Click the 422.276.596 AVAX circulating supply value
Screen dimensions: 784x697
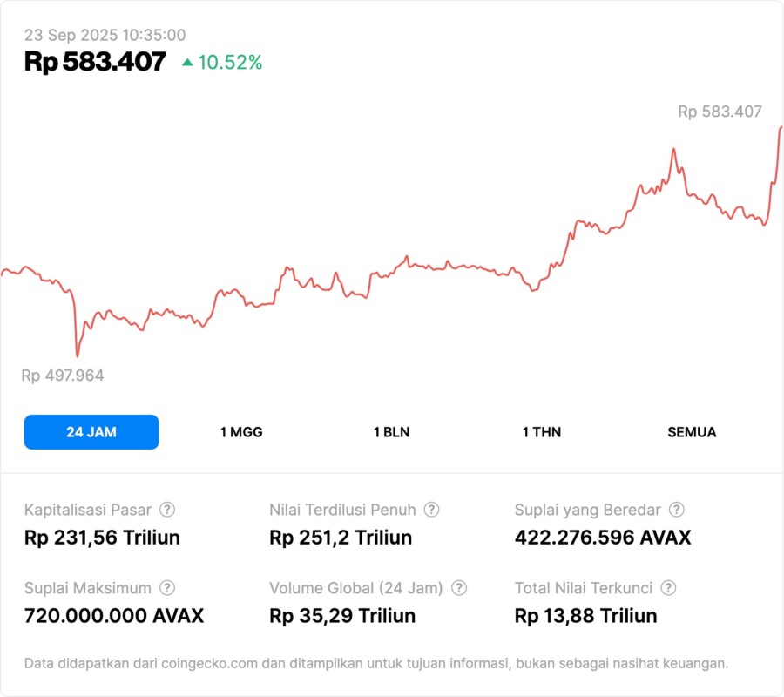(x=603, y=538)
